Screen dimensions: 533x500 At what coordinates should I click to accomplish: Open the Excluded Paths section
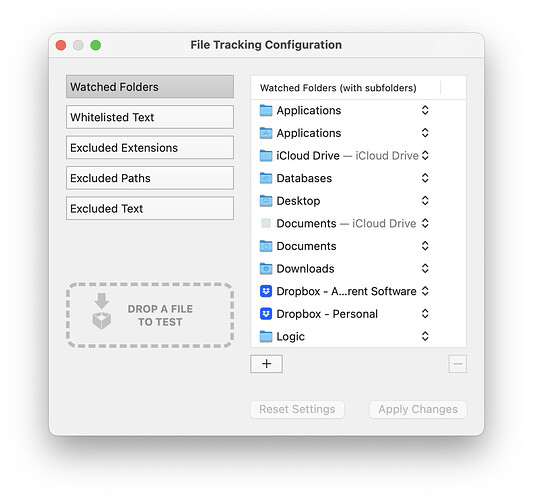[x=150, y=178]
